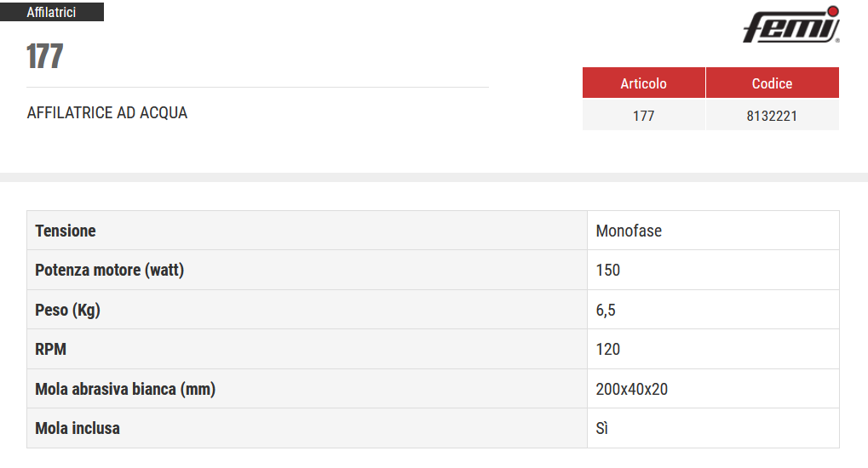The width and height of the screenshot is (868, 468).
Task: Click the Mola inclusa row label
Action: pos(78,428)
